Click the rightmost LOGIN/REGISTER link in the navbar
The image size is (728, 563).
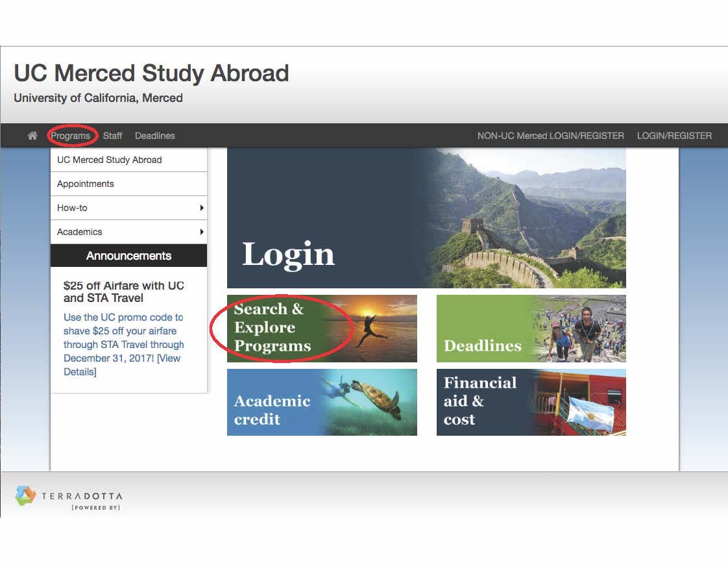[674, 136]
